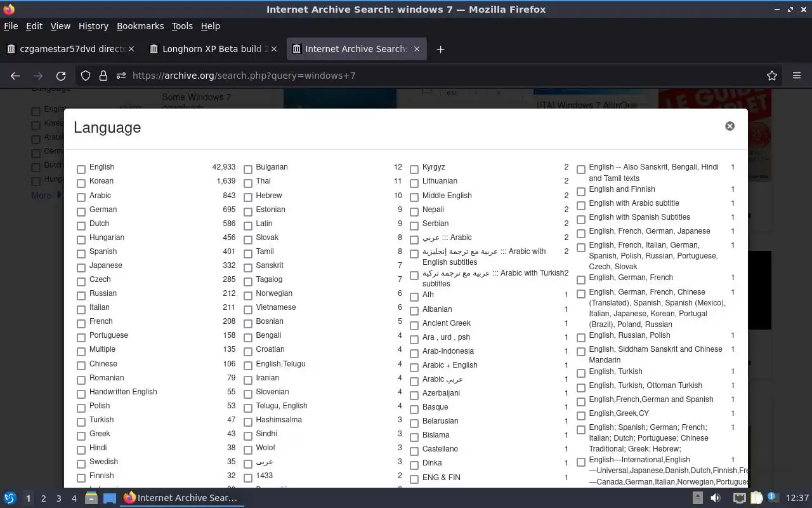Check the English language checkbox
This screenshot has width=812, height=508.
(81, 170)
